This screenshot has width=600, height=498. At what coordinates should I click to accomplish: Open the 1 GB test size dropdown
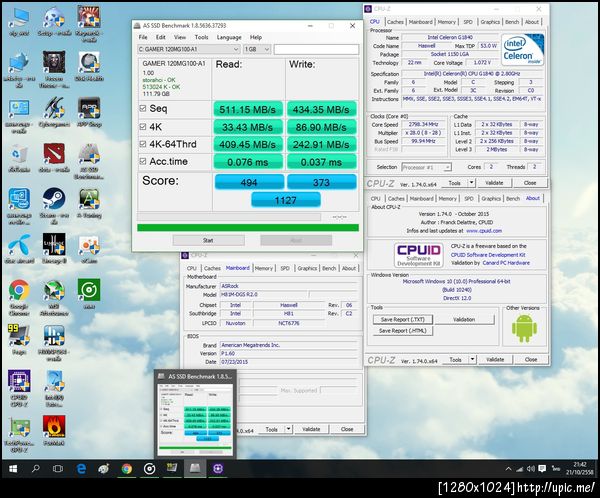coord(257,49)
